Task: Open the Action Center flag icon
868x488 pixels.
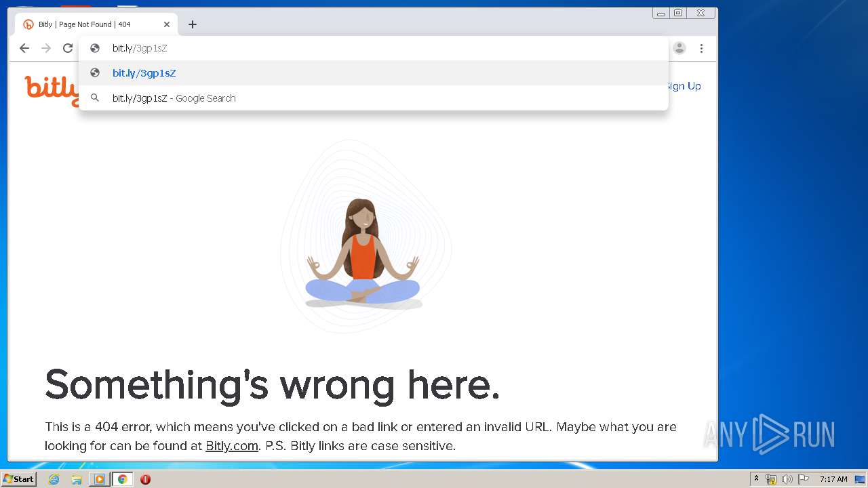Action: (804, 479)
